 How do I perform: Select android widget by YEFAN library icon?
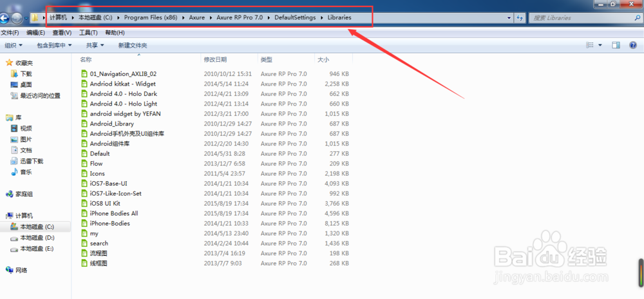[85, 114]
